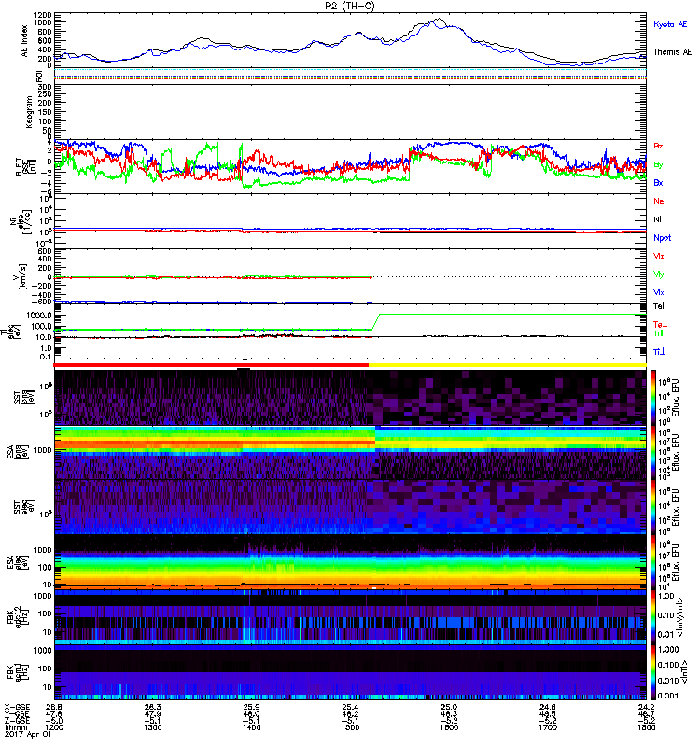Click the 1500 time label on hhmm row
The height and width of the screenshot is (747, 700).
click(350, 727)
